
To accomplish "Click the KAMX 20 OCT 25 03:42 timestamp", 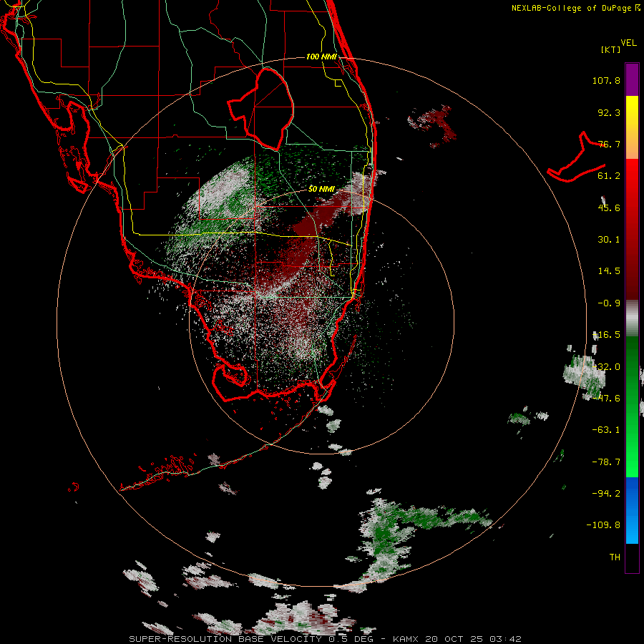I will click(457, 639).
